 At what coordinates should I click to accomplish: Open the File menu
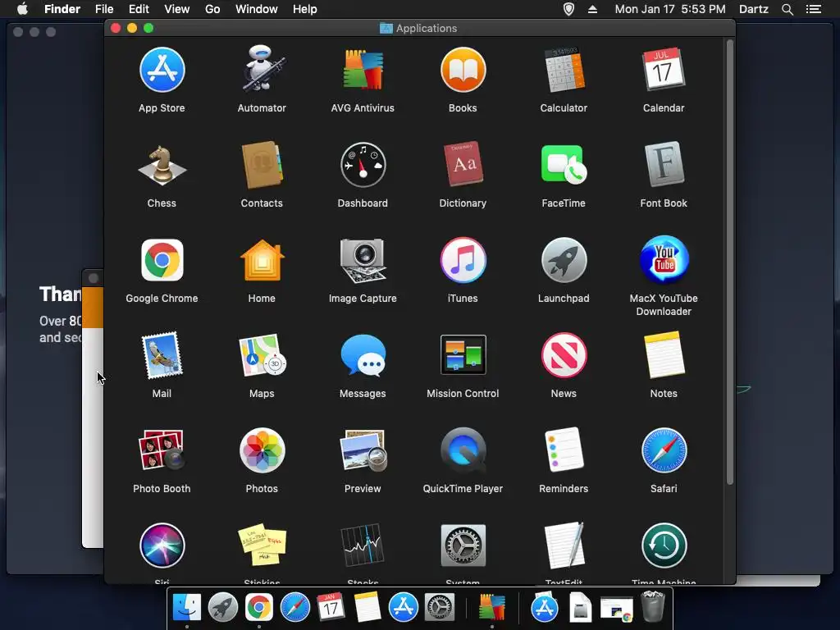pos(104,9)
